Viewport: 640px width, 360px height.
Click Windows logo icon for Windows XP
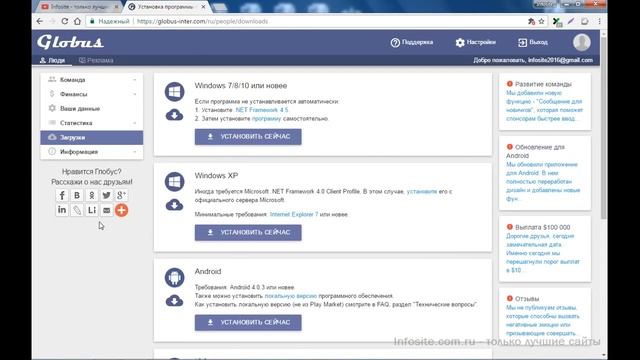coord(174,182)
